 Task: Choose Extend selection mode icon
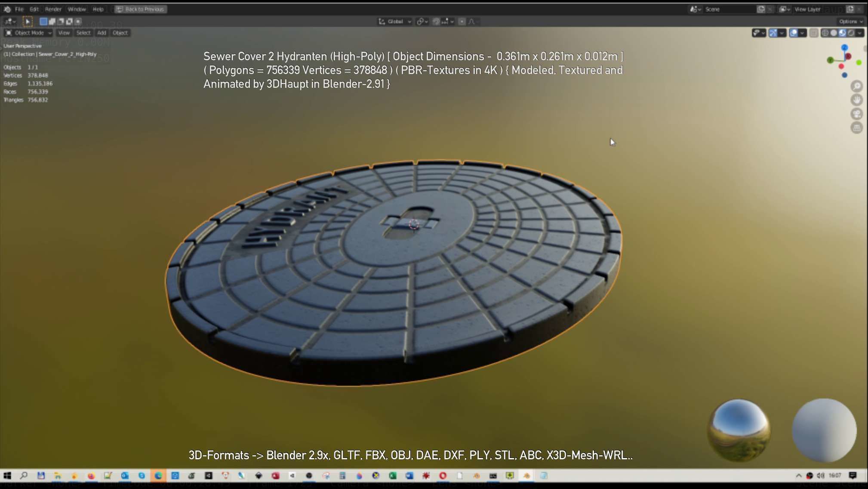pyautogui.click(x=52, y=21)
